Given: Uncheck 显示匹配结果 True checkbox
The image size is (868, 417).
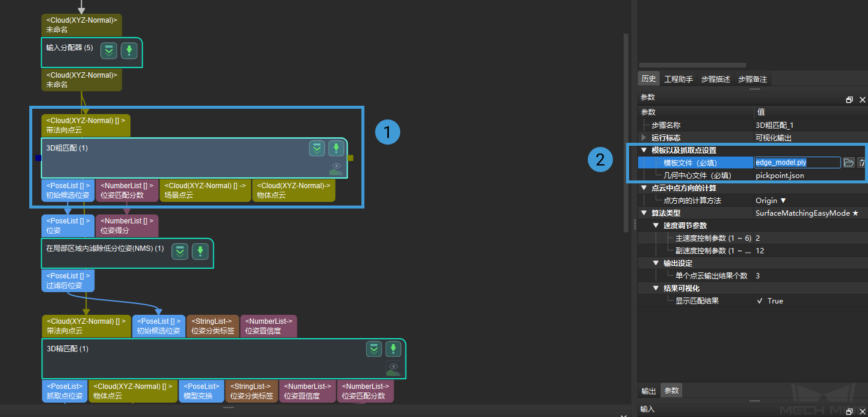Looking at the screenshot, I should click(760, 301).
